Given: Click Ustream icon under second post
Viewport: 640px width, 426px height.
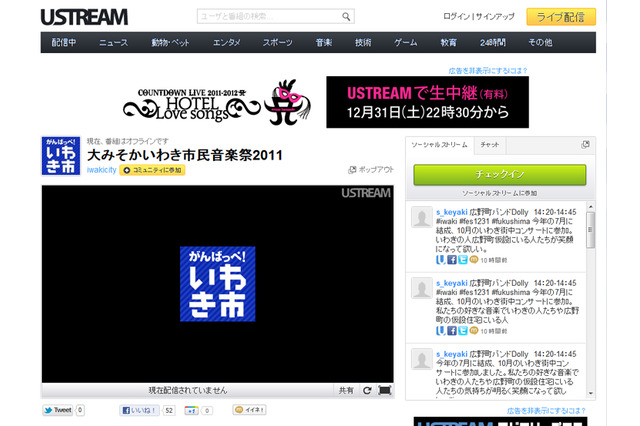Looking at the screenshot, I should click(x=440, y=331).
